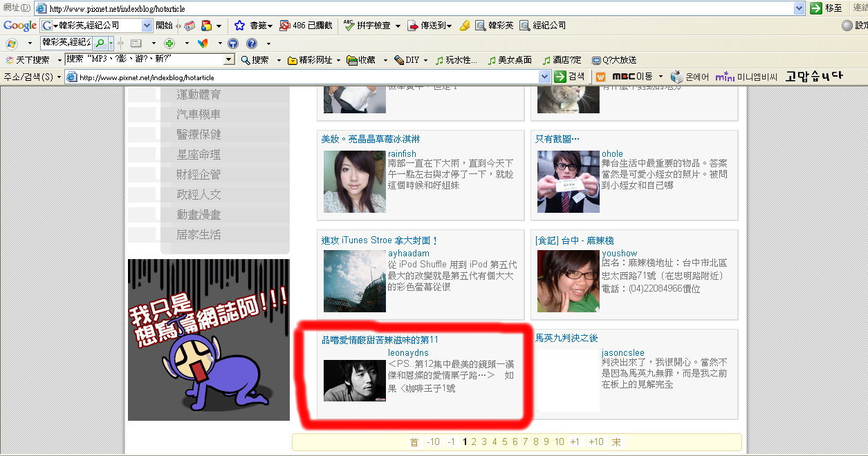Expand the 搜索 MP3 combo box arrow
The width and height of the screenshot is (868, 456).
[230, 60]
